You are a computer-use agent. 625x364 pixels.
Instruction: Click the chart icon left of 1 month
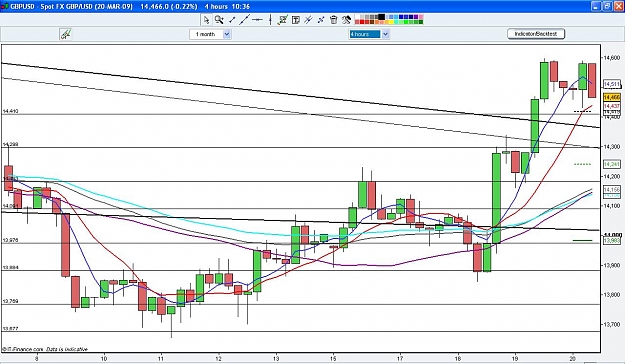[x=65, y=34]
